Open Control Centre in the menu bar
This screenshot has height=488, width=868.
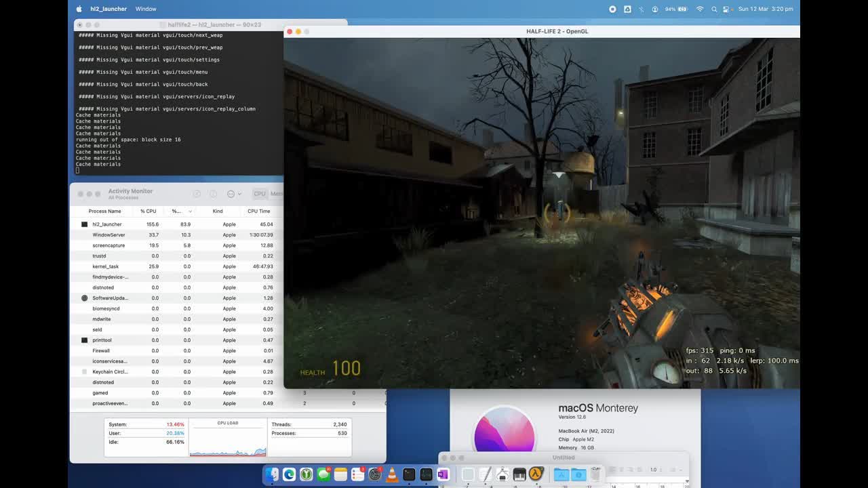click(x=726, y=9)
